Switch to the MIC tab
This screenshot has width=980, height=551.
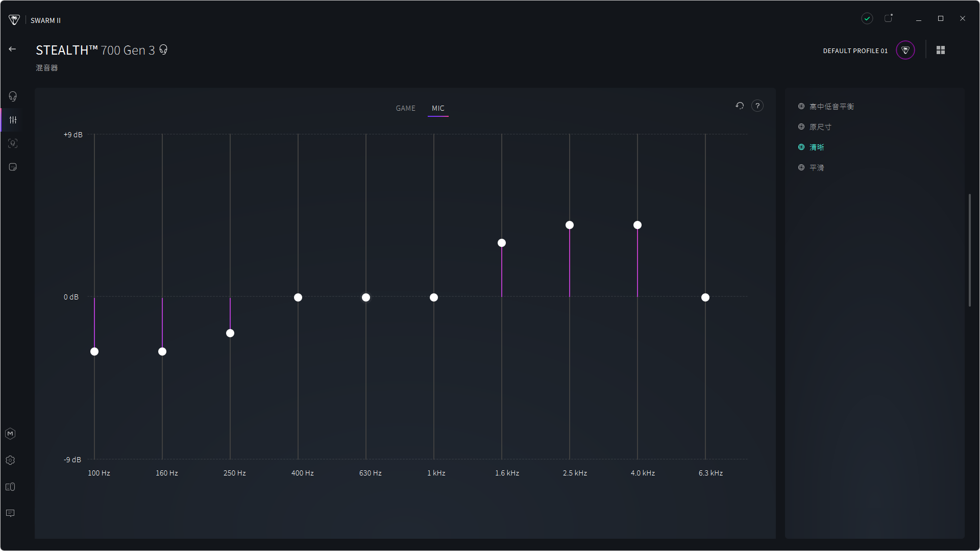438,108
